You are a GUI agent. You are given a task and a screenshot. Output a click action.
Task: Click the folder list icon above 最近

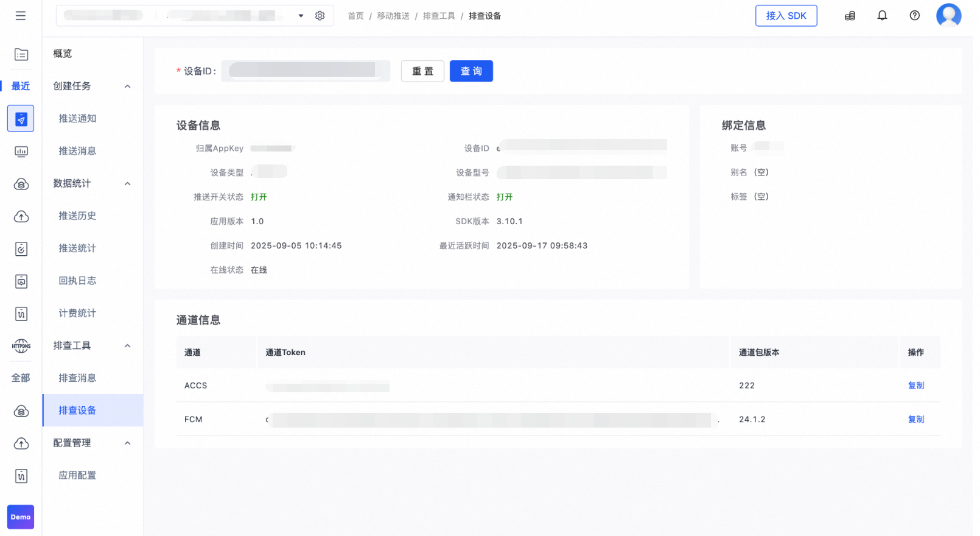[21, 54]
